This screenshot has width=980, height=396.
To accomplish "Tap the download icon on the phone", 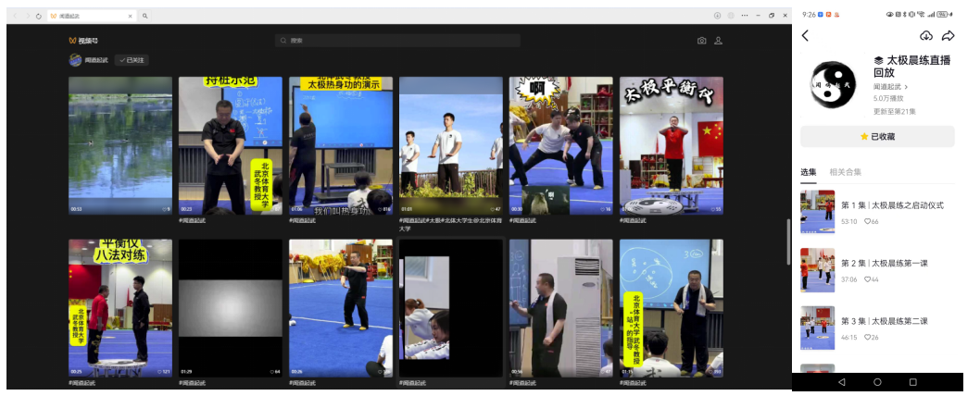I will click(925, 36).
